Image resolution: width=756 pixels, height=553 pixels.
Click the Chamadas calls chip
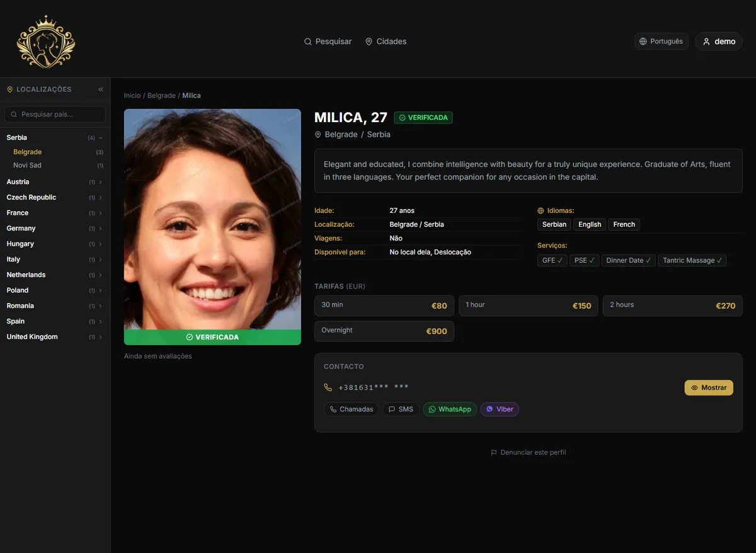(x=352, y=409)
